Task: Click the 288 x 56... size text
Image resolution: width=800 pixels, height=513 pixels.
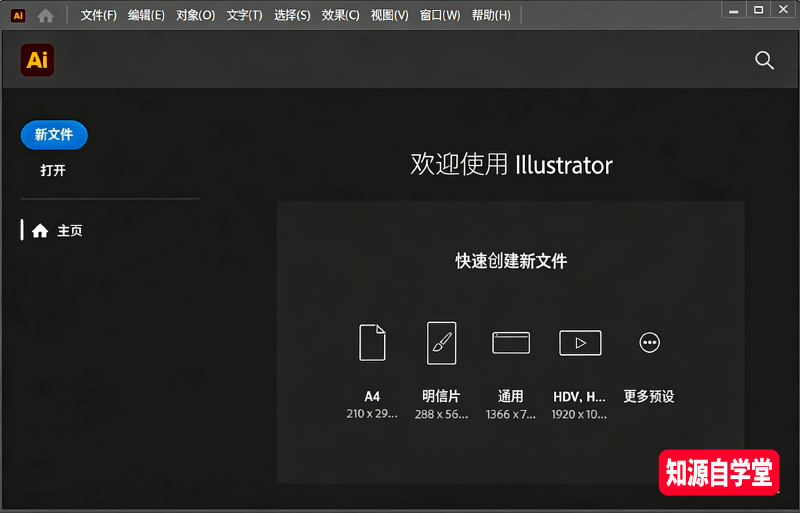Action: pos(441,414)
